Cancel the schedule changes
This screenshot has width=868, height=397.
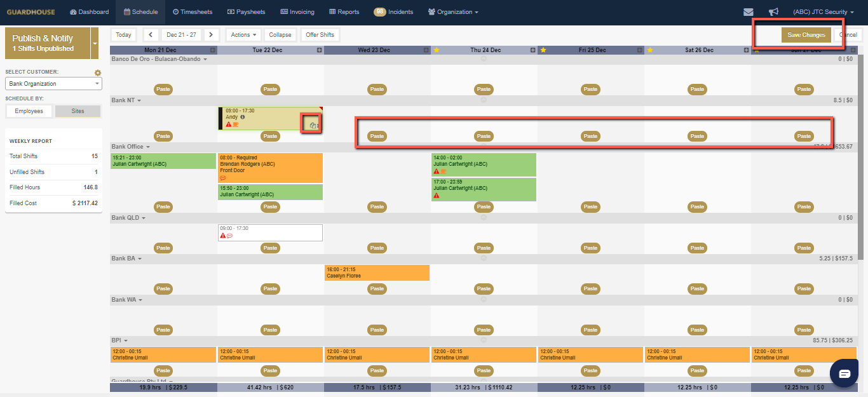click(848, 35)
